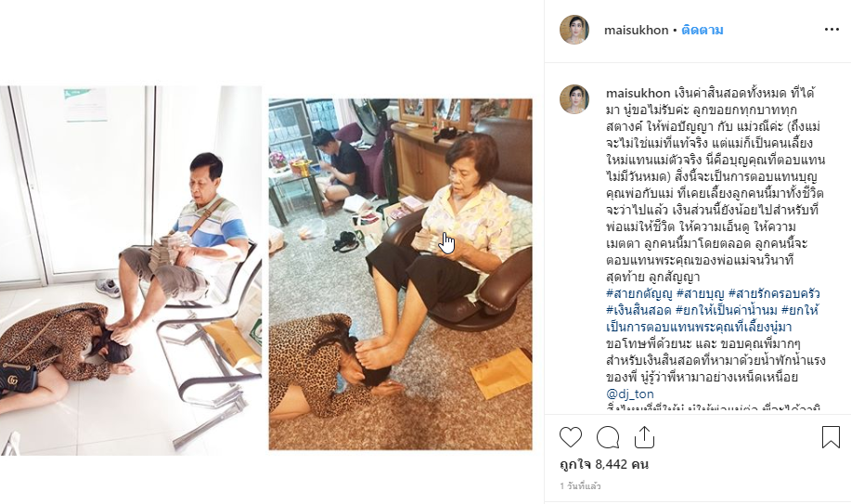Like the post with the heart icon

[x=571, y=437]
